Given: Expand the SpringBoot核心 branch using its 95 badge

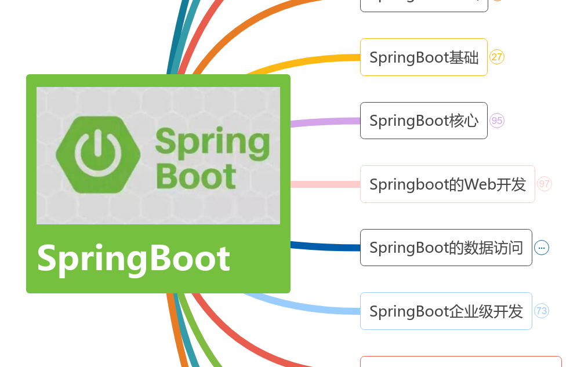Looking at the screenshot, I should (x=497, y=121).
